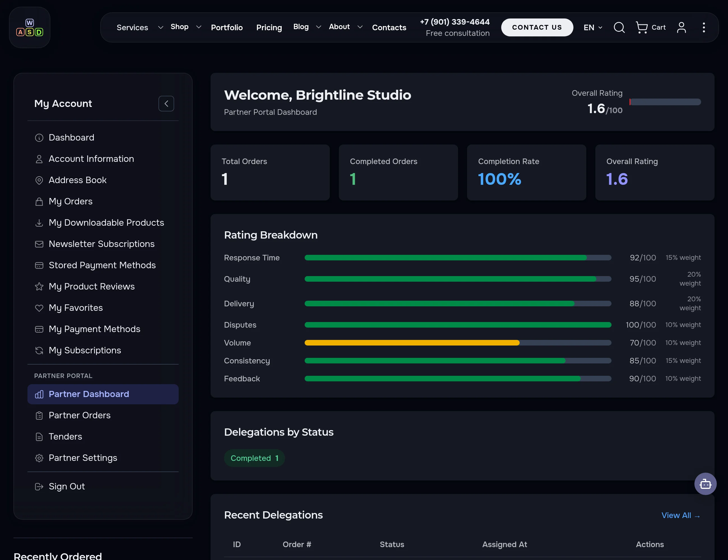
Task: Collapse the My Account sidebar panel
Action: [166, 104]
